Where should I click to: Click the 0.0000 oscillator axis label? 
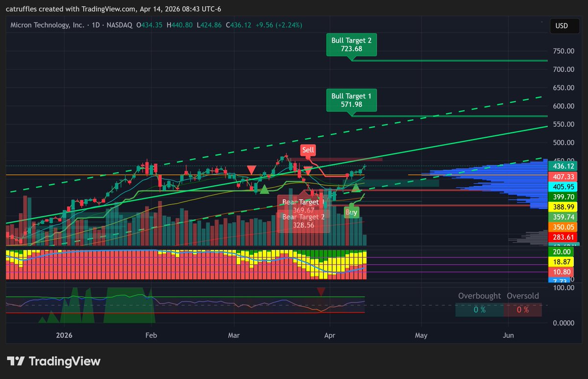pos(563,323)
